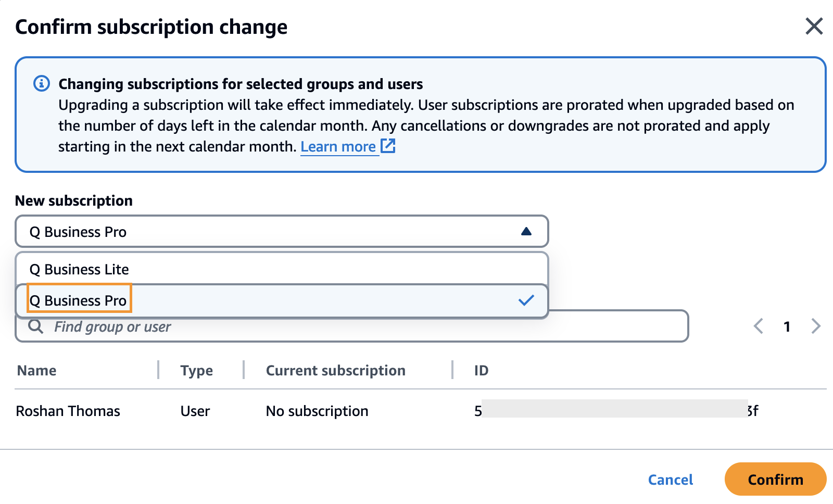Screen dimensions: 833x504
Task: Click the New subscription select box
Action: (x=271, y=232)
